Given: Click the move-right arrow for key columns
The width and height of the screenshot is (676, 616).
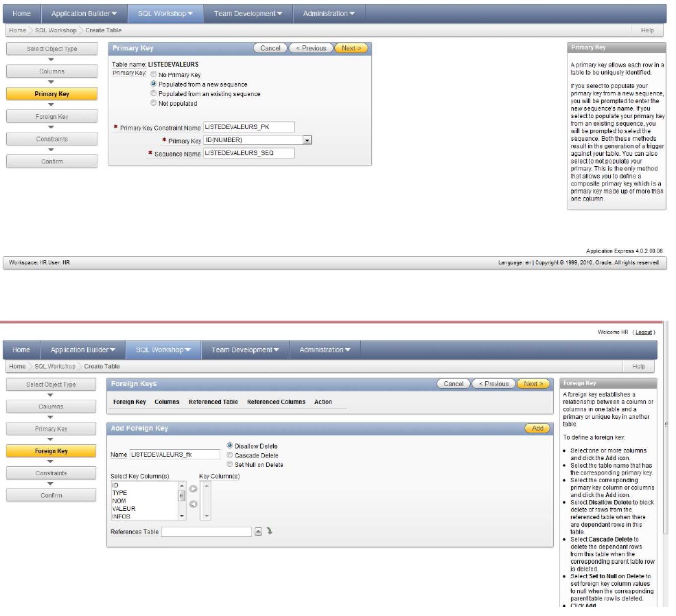Looking at the screenshot, I should click(193, 490).
